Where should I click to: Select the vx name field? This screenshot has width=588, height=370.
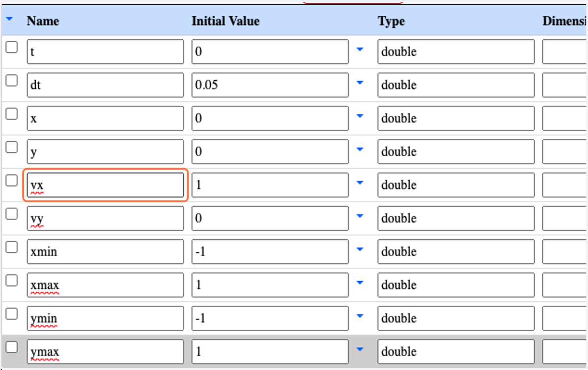pos(105,185)
